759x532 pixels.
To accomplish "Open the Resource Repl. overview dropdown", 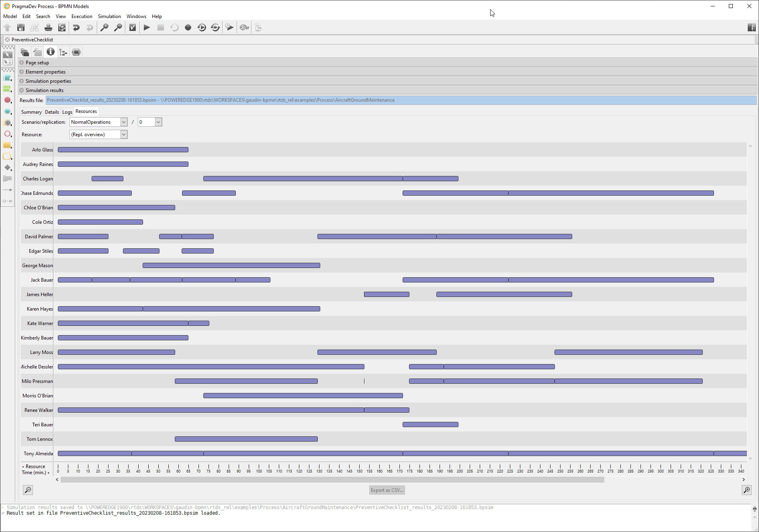I will coord(124,135).
